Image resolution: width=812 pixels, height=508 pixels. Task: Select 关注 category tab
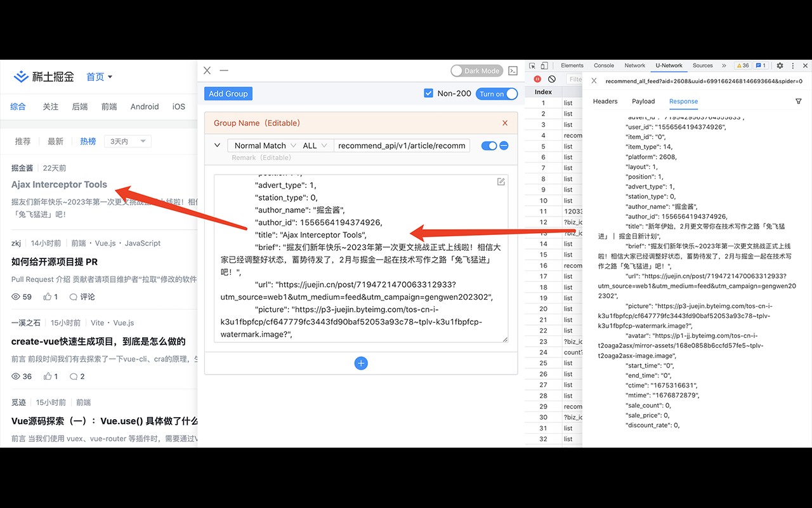click(x=51, y=107)
